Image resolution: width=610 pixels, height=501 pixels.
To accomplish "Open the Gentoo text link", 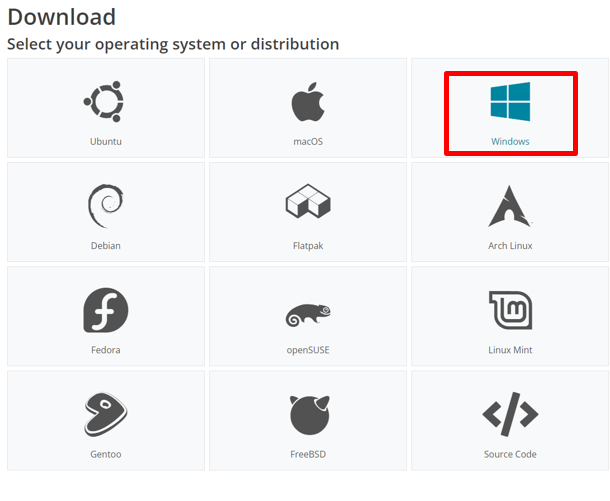I will pyautogui.click(x=105, y=454).
